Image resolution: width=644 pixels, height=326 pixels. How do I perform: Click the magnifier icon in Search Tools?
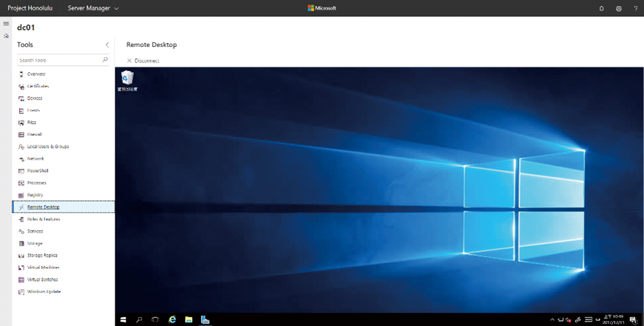point(105,60)
